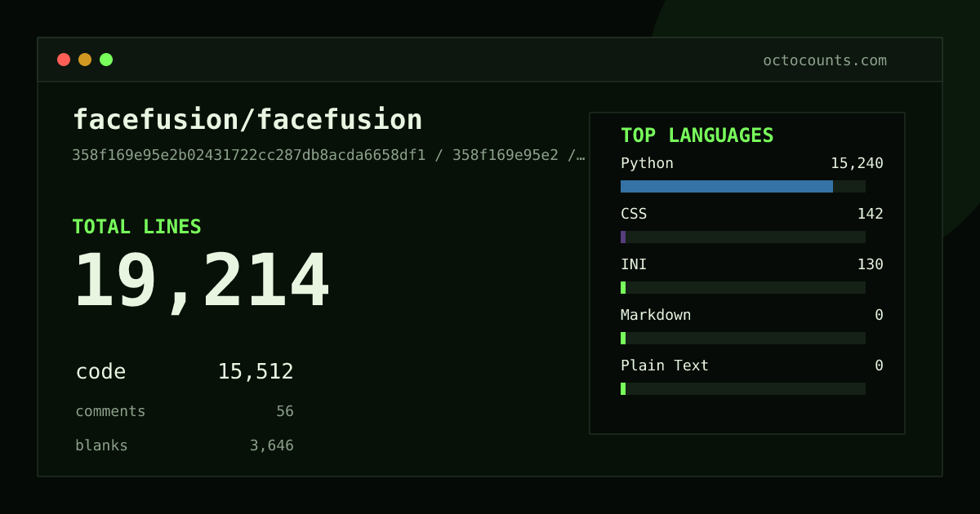The width and height of the screenshot is (980, 514).
Task: Select the 19,214 total lines value
Action: (x=202, y=281)
